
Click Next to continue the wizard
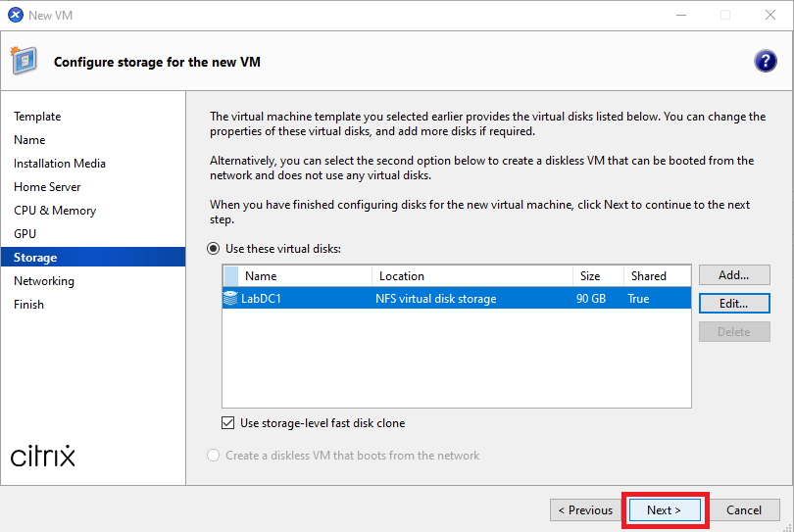coord(664,509)
